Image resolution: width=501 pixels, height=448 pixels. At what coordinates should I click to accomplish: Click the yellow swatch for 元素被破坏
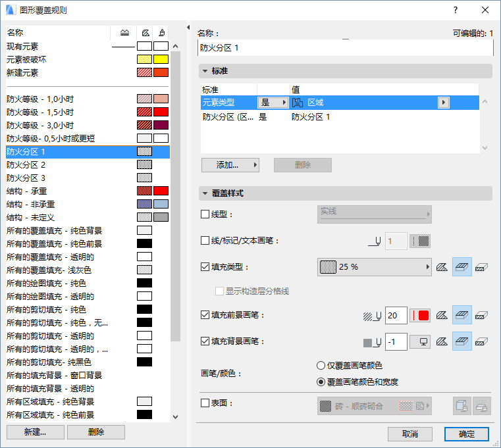click(x=161, y=59)
